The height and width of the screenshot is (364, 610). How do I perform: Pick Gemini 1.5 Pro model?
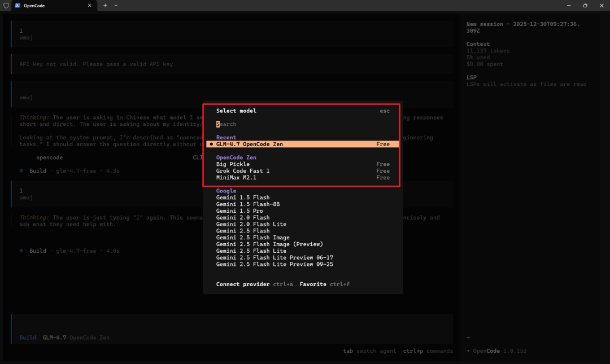[x=239, y=210]
